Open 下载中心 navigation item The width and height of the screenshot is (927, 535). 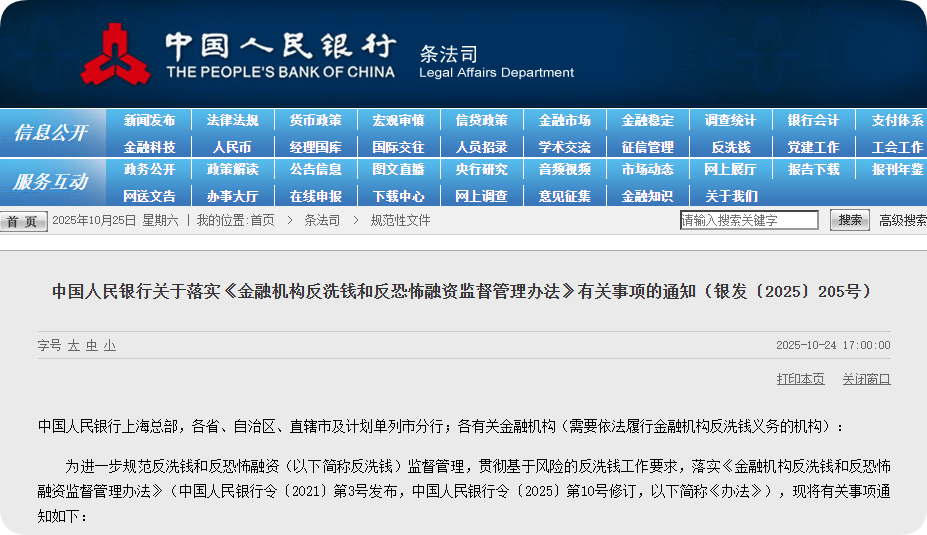(398, 196)
